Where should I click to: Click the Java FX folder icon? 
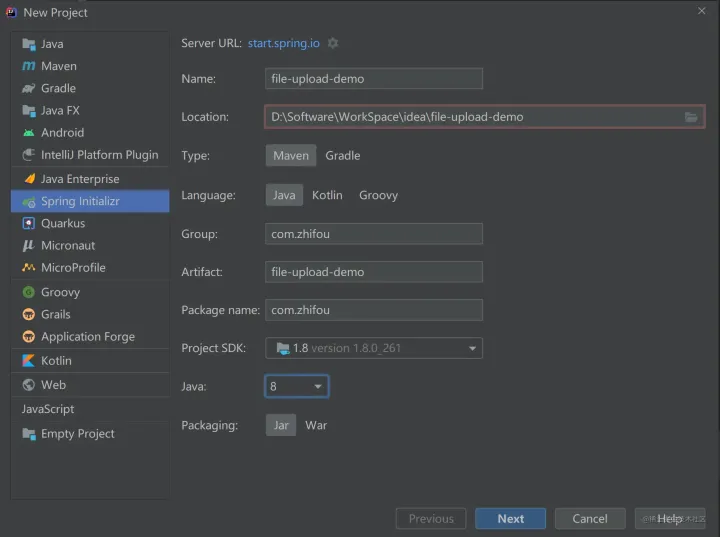(29, 110)
